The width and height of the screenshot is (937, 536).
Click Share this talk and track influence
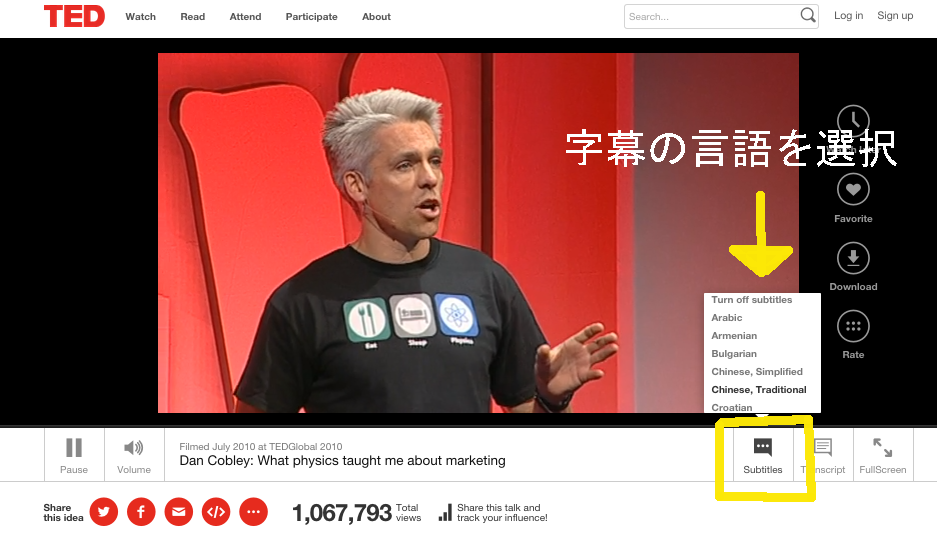pyautogui.click(x=493, y=513)
